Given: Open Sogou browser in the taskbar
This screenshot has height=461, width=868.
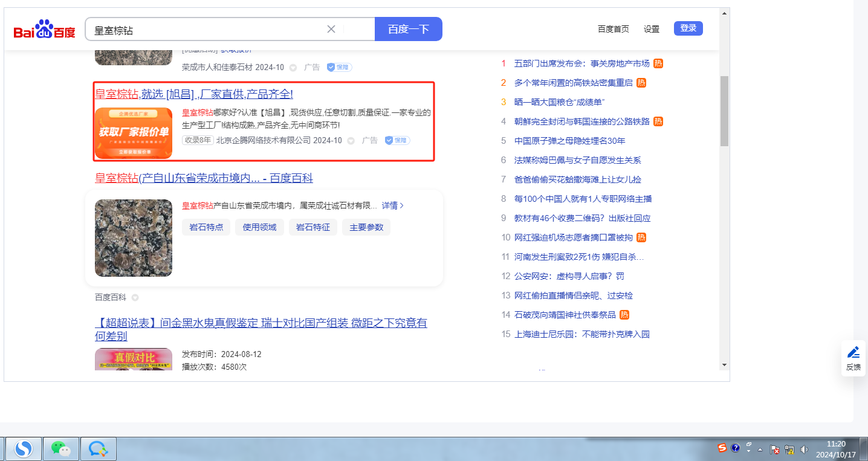Looking at the screenshot, I should pos(24,448).
